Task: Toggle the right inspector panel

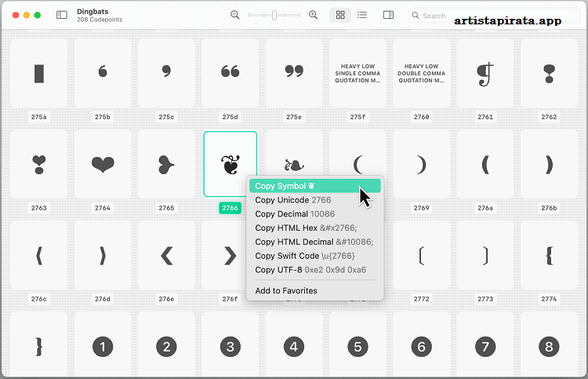Action: [388, 15]
